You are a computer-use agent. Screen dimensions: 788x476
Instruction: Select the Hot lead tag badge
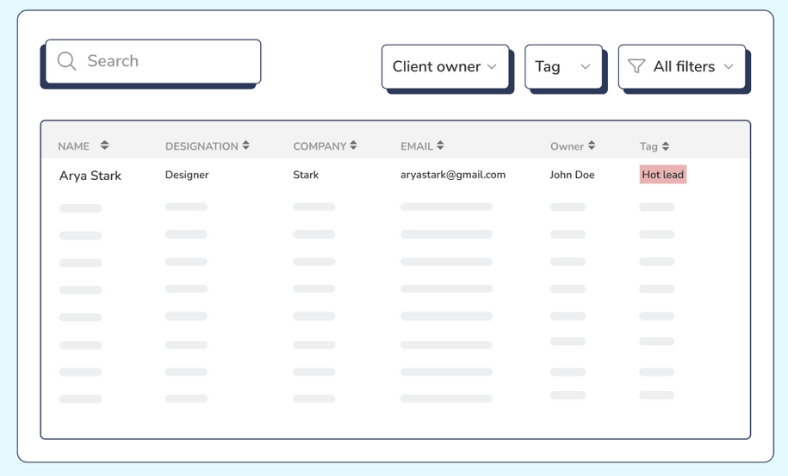point(663,174)
